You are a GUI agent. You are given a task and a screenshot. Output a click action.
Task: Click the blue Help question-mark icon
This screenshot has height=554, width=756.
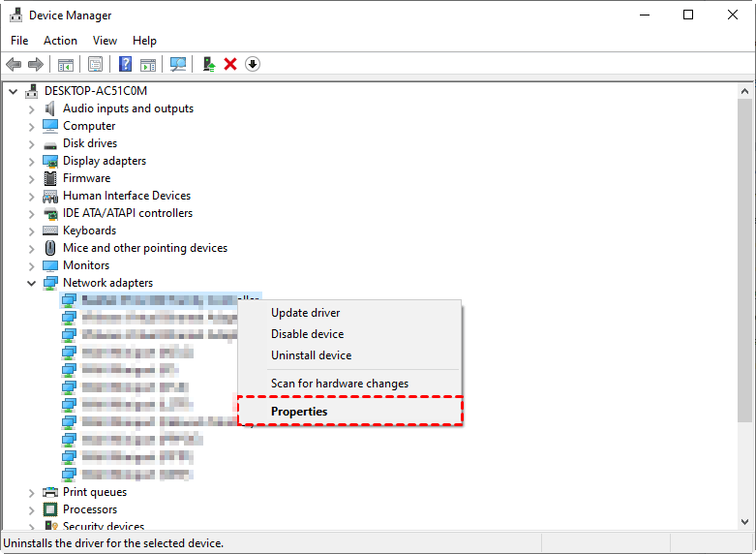coord(125,64)
